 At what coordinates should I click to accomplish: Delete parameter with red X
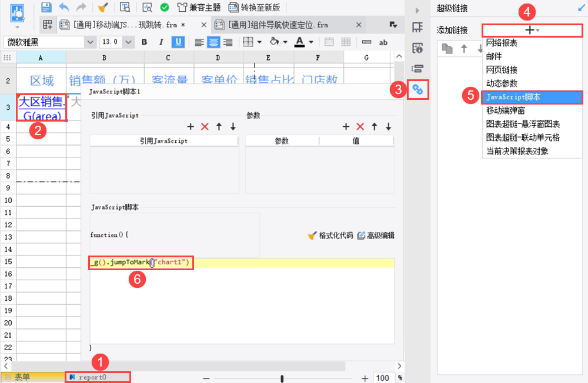tap(360, 127)
